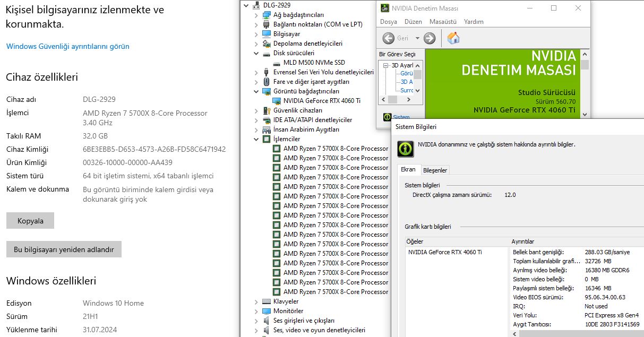Click the Bellek bant genişliği value 288.03 GB/saniye

[x=607, y=252]
